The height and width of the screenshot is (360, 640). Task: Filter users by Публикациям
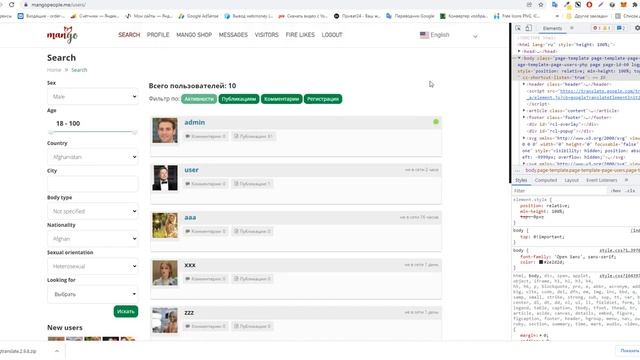pyautogui.click(x=239, y=99)
